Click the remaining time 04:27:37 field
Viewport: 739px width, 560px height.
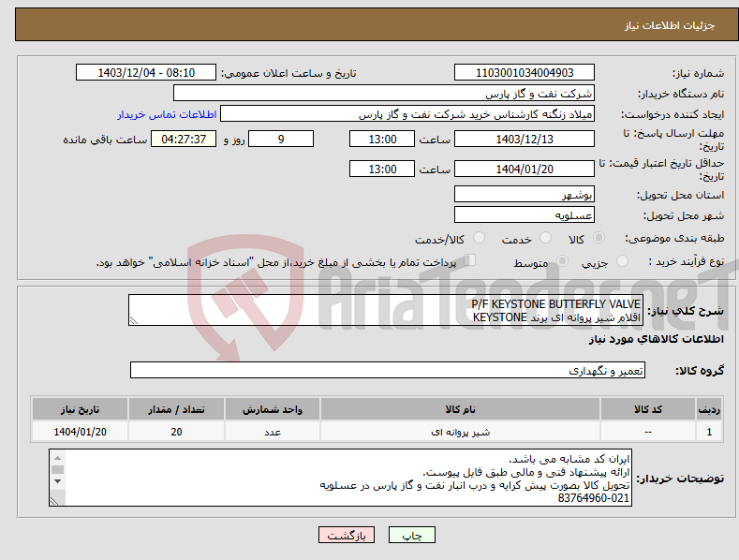coord(184,139)
